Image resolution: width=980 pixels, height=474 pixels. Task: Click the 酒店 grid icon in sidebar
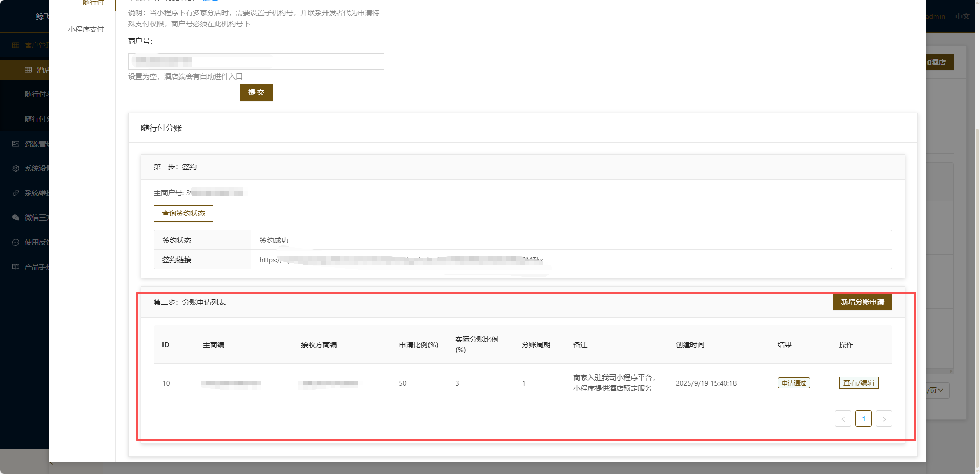[x=28, y=70]
